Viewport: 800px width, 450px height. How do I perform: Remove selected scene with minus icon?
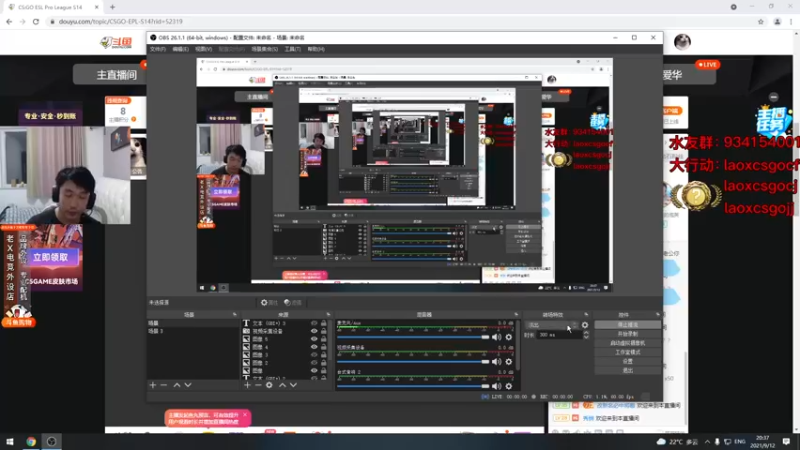pos(164,385)
